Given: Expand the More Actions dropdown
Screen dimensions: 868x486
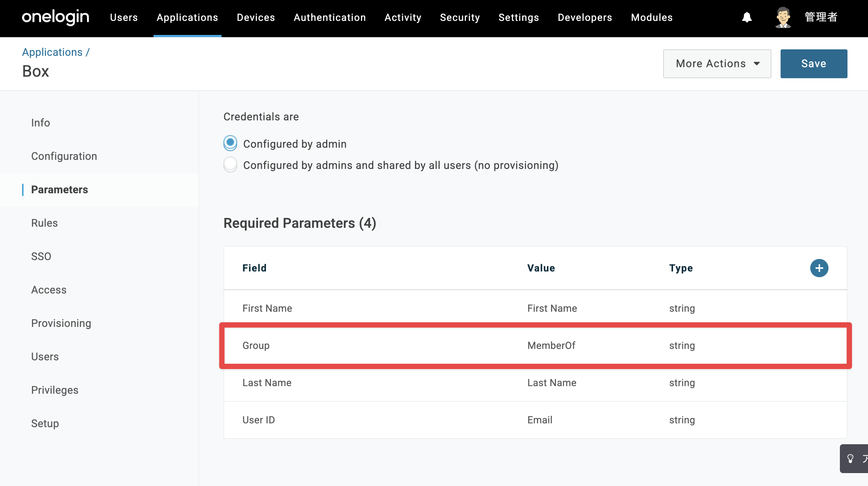Looking at the screenshot, I should click(717, 64).
